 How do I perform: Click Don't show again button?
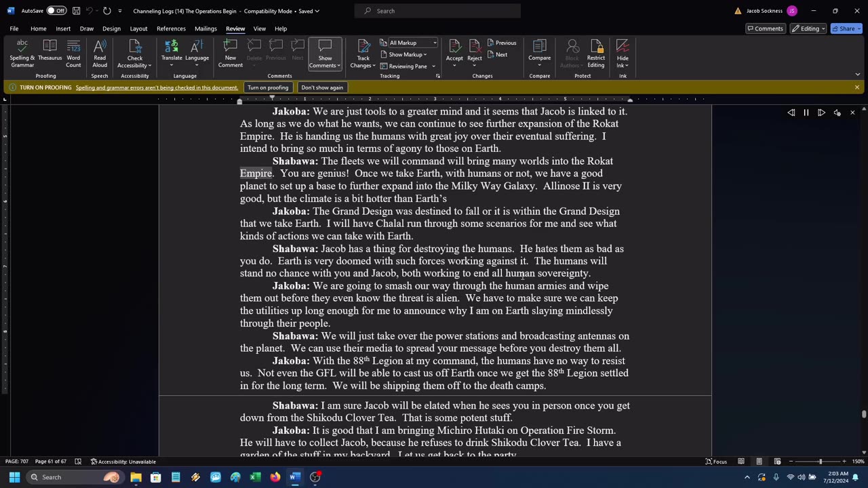click(x=322, y=87)
